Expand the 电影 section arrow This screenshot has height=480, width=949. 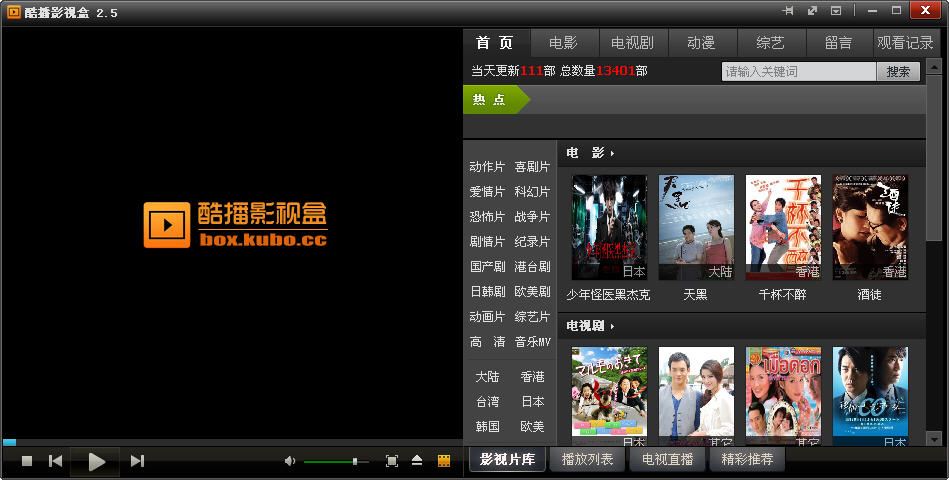pos(612,154)
